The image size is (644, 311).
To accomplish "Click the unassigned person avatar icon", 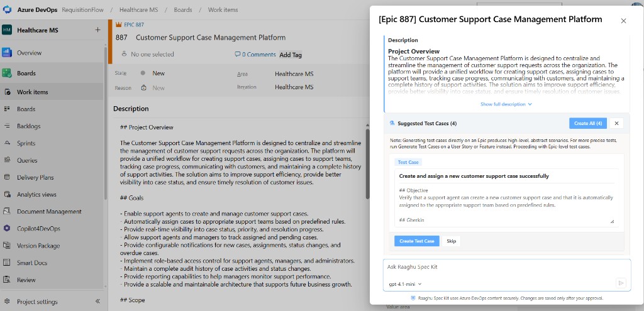I will tap(124, 54).
